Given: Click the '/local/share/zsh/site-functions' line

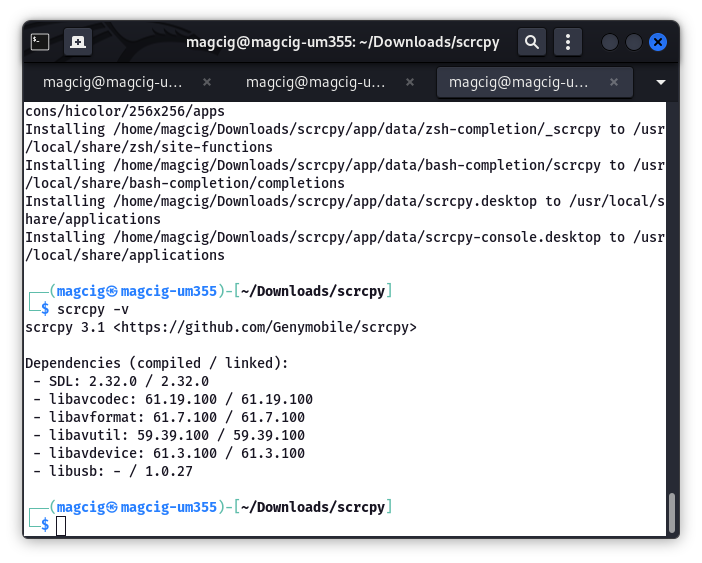Looking at the screenshot, I should point(149,147).
